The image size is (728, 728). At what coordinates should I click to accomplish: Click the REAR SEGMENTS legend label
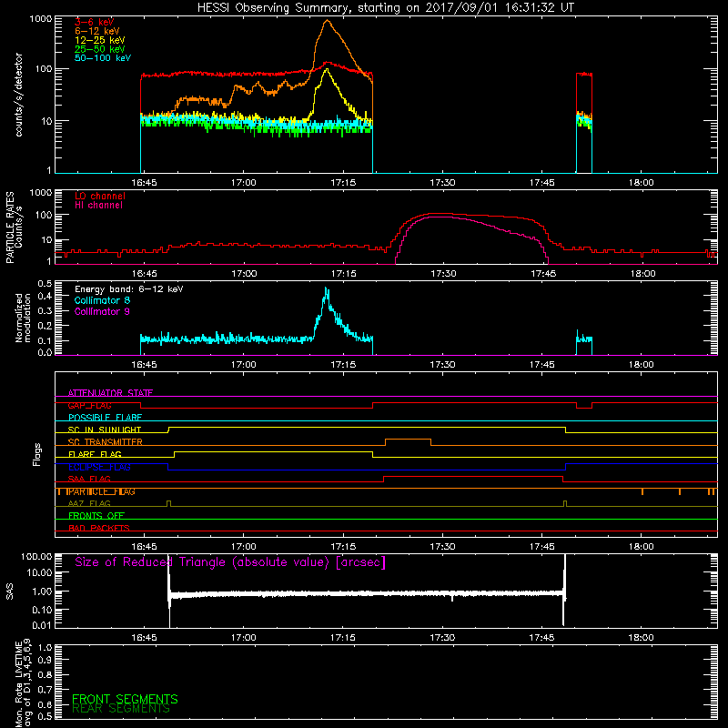(x=121, y=709)
